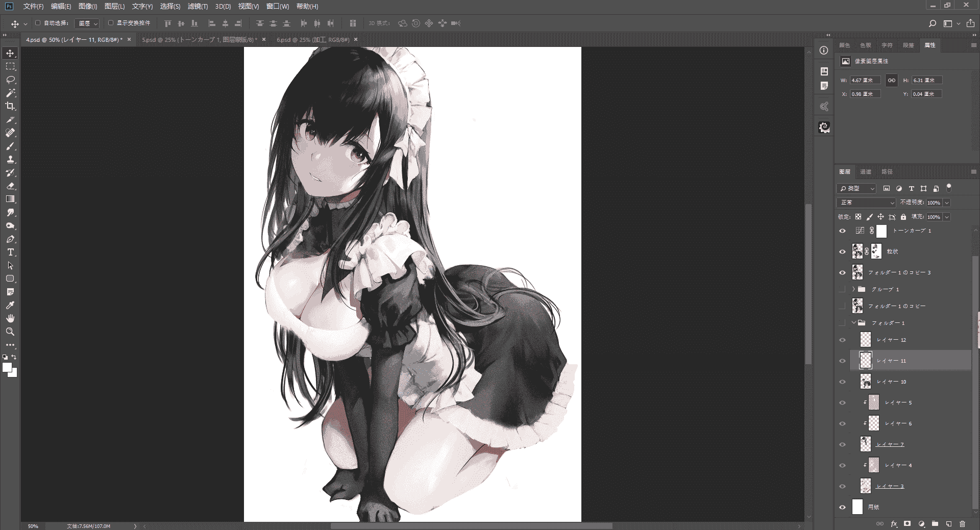Select the Eraser tool
980x530 pixels.
click(x=10, y=186)
